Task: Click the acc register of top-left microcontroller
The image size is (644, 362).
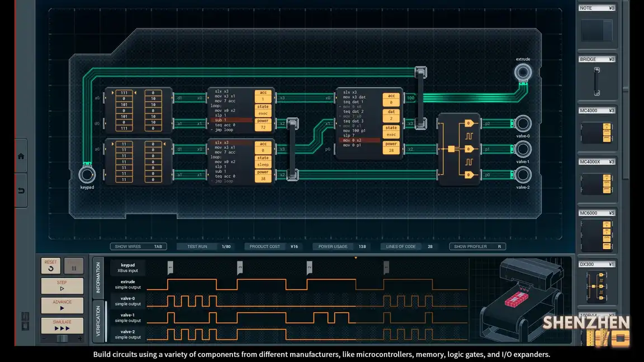Action: [x=263, y=96]
